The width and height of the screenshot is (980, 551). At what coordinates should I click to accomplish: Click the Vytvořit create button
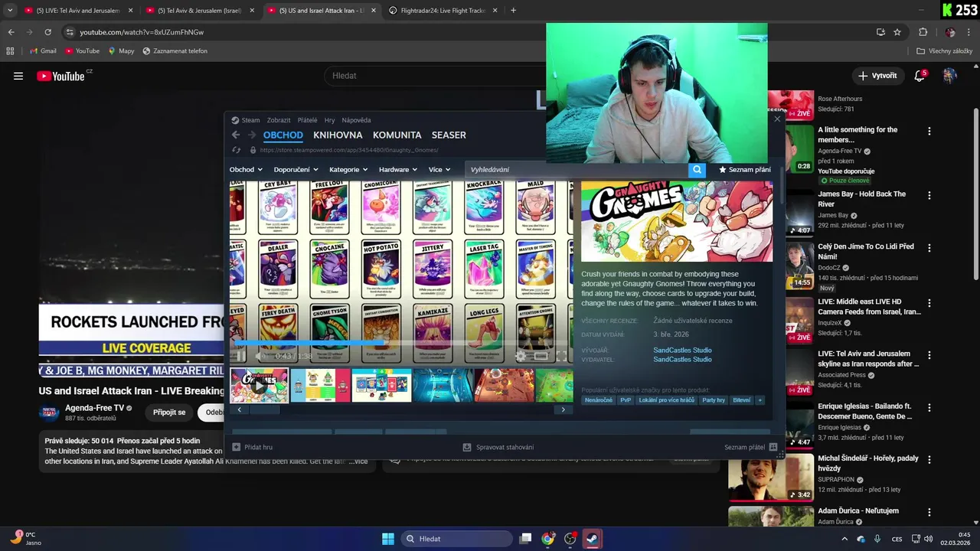[x=877, y=76]
